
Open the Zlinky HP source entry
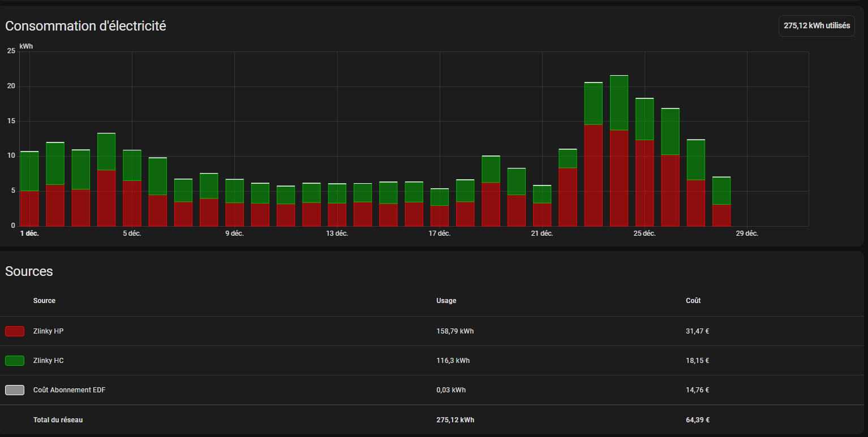pos(48,331)
